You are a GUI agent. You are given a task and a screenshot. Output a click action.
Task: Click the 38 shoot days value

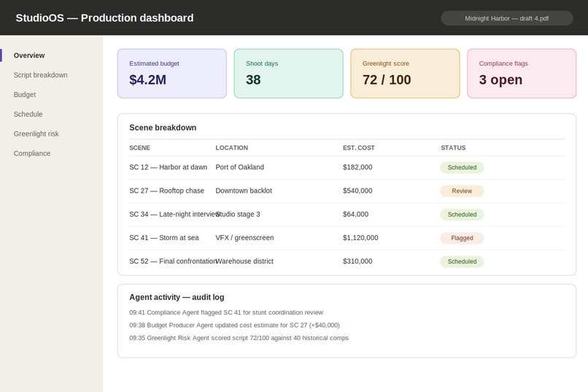point(253,80)
